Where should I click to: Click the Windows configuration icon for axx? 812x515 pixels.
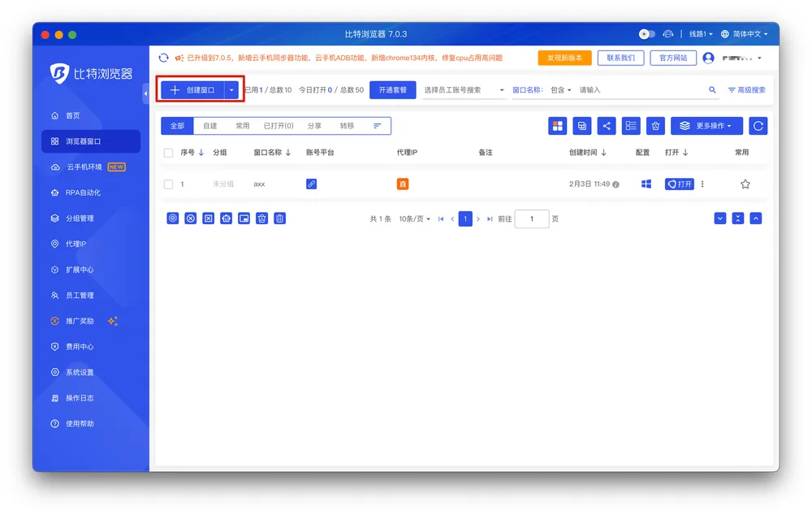click(x=646, y=184)
